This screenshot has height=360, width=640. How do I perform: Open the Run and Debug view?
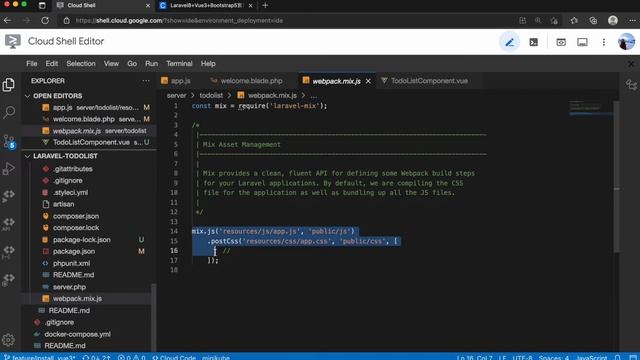pyautogui.click(x=9, y=169)
